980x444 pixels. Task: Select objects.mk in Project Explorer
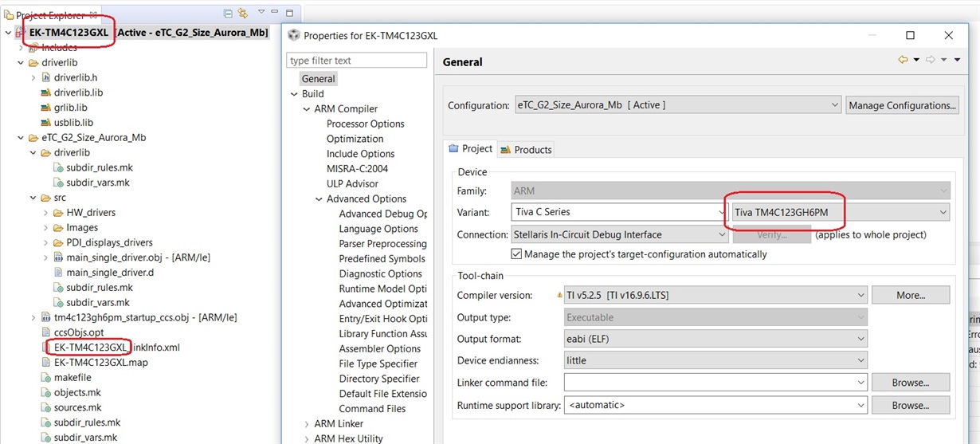pos(77,392)
